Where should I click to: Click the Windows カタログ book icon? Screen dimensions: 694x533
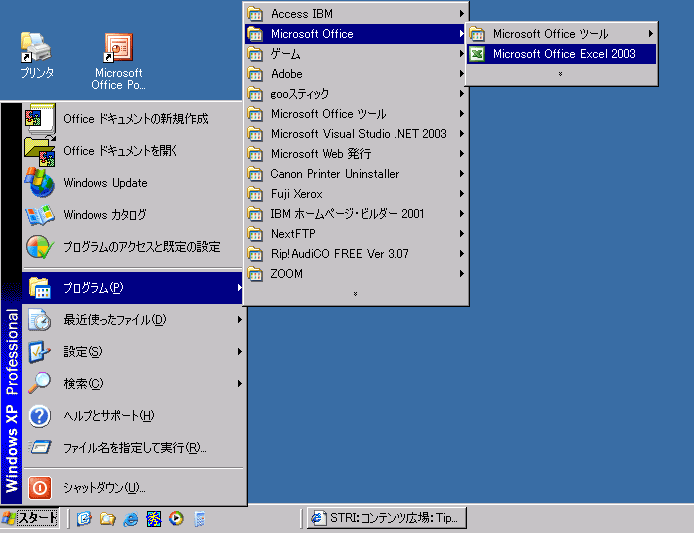40,216
